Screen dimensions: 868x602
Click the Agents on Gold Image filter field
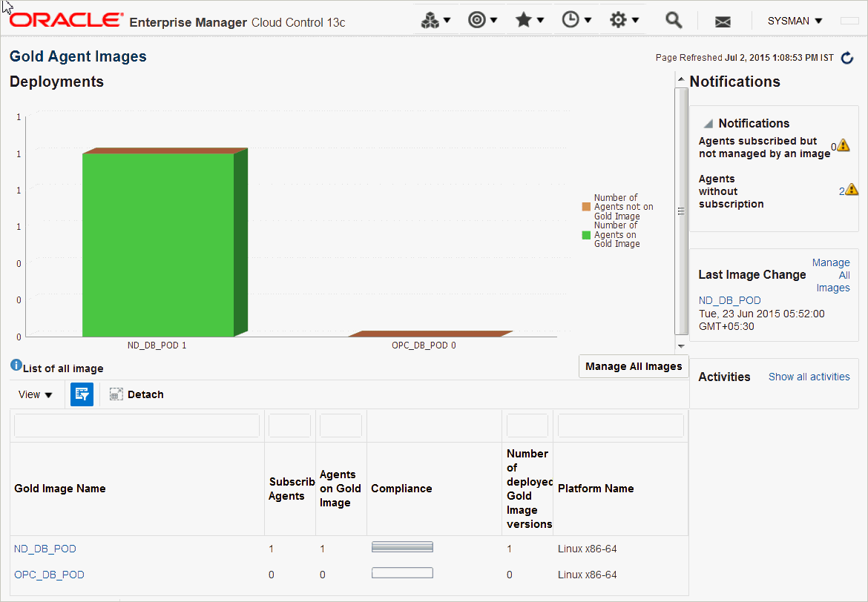coord(341,426)
